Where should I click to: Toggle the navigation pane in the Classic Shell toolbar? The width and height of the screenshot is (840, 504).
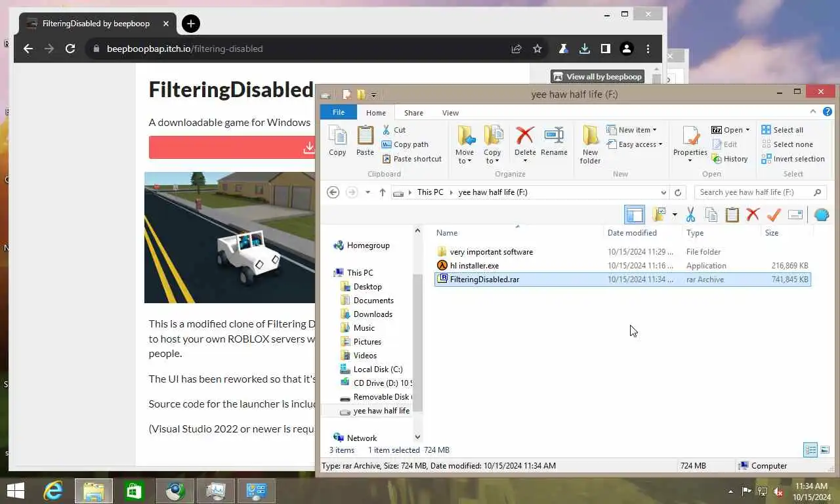click(635, 214)
